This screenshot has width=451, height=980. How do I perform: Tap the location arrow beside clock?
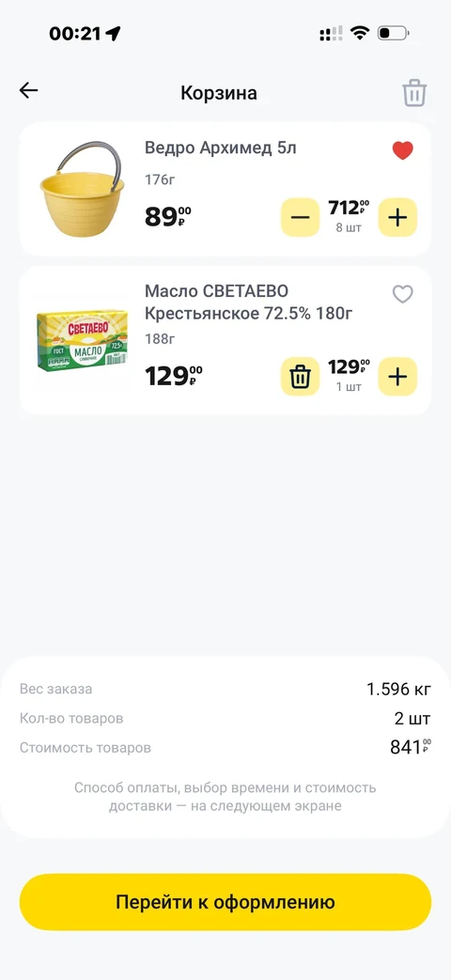[x=113, y=33]
